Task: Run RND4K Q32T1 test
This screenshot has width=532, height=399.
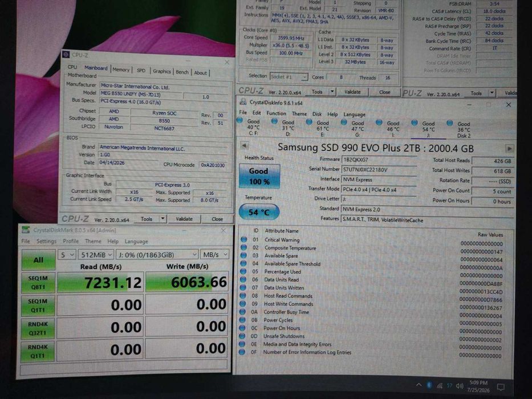Action: (x=37, y=328)
